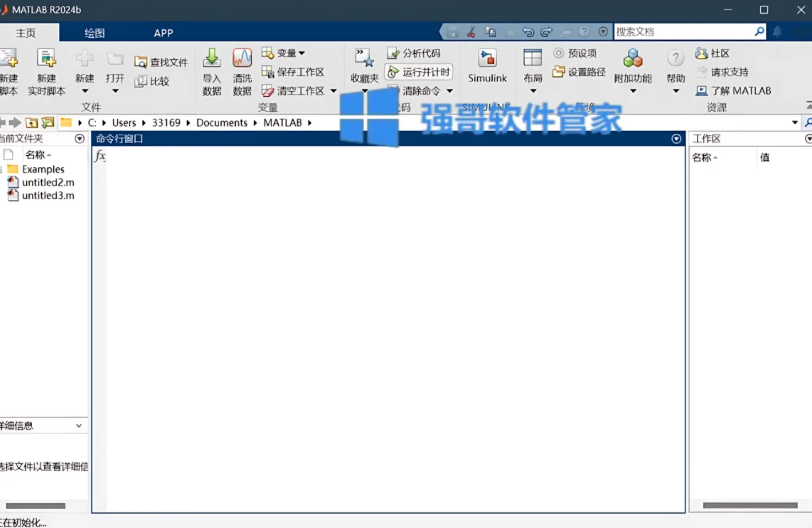Image resolution: width=812 pixels, height=528 pixels.
Task: Click the Clean Data (清洗数据) icon
Action: [x=242, y=58]
